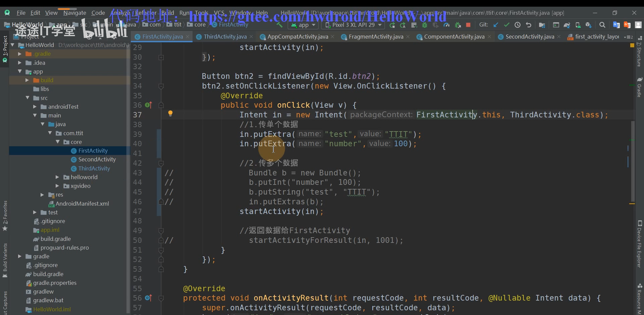Toggle the 1: Project tool window
The image size is (644, 315).
click(x=5, y=49)
